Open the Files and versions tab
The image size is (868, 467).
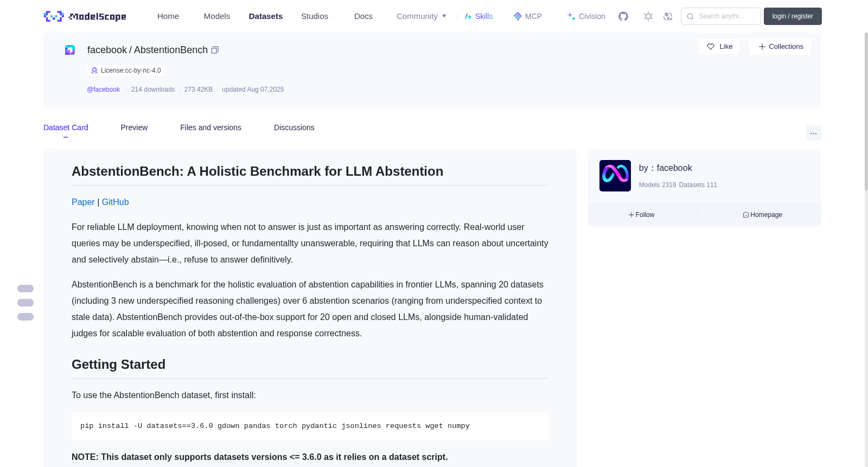click(210, 127)
